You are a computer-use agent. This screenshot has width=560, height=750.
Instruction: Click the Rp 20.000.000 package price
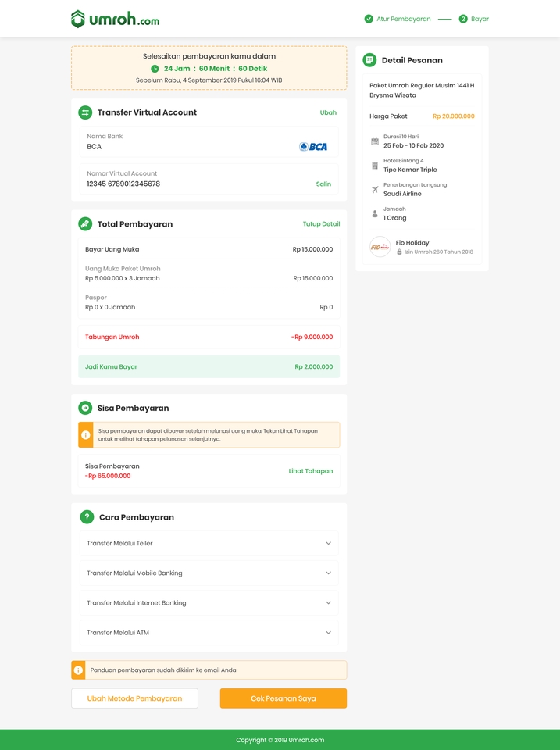pyautogui.click(x=454, y=116)
